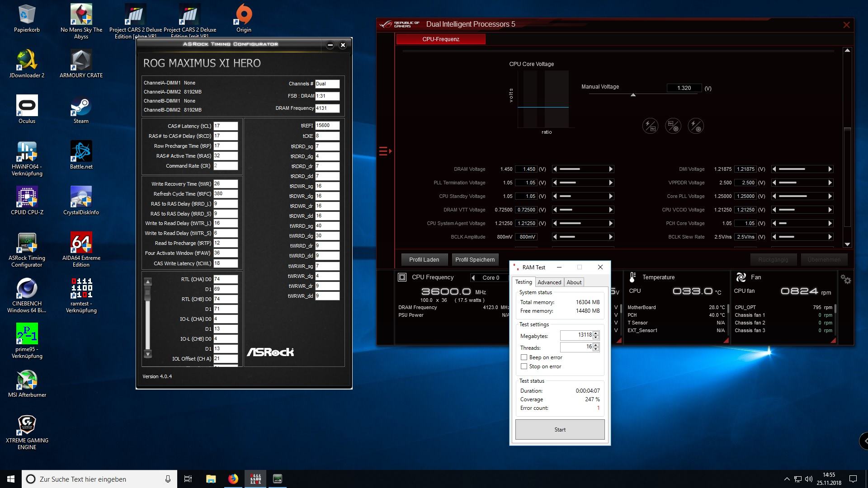Enable Stop on error checkbox
Image resolution: width=868 pixels, height=488 pixels.
tap(524, 366)
